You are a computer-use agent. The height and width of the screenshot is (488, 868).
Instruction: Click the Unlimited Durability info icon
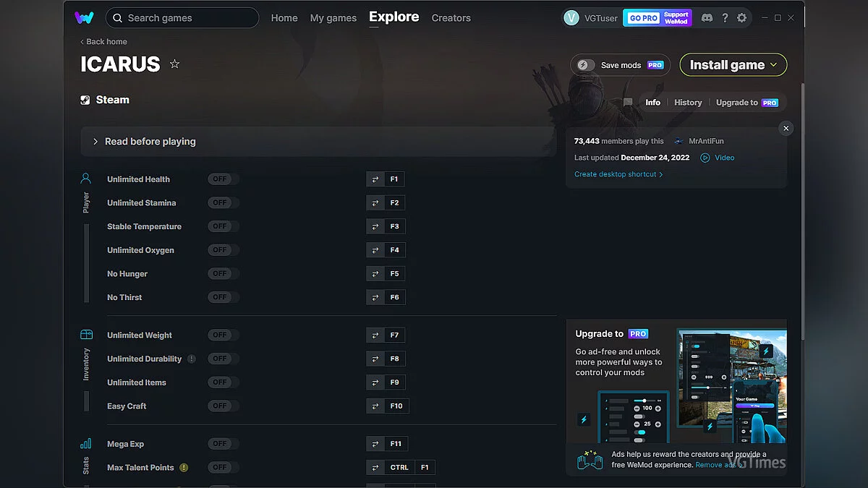pyautogui.click(x=192, y=359)
